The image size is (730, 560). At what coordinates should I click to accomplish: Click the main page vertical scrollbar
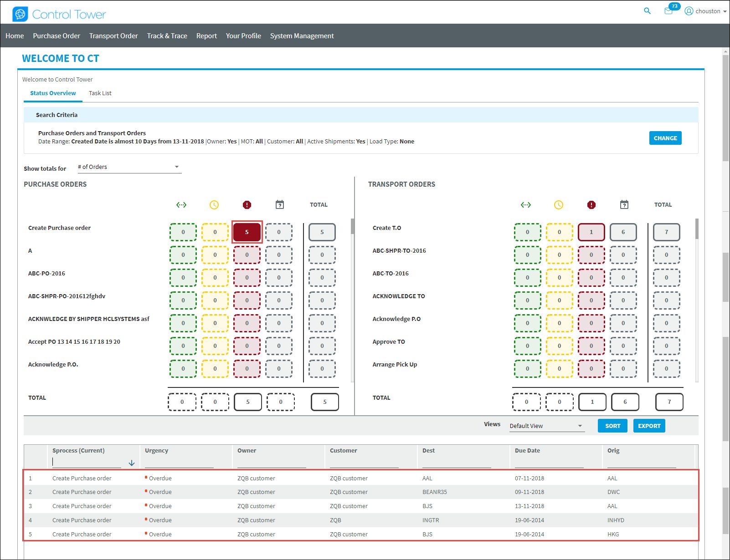(726, 108)
